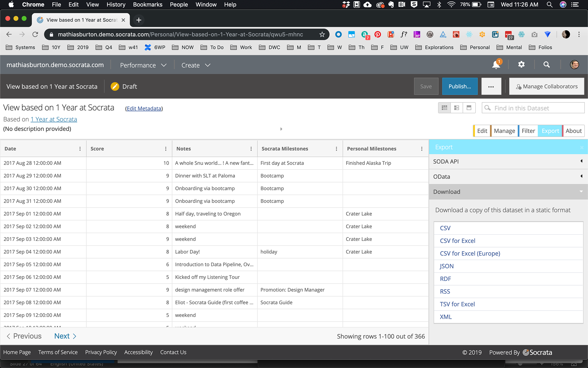Open the Chrome History menu
This screenshot has height=368, width=588.
pos(116,5)
